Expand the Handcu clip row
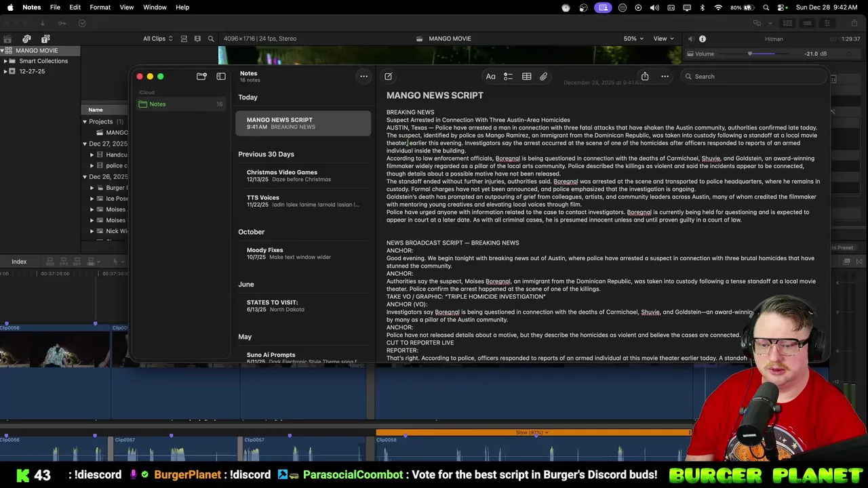This screenshot has height=488, width=868. click(x=92, y=155)
